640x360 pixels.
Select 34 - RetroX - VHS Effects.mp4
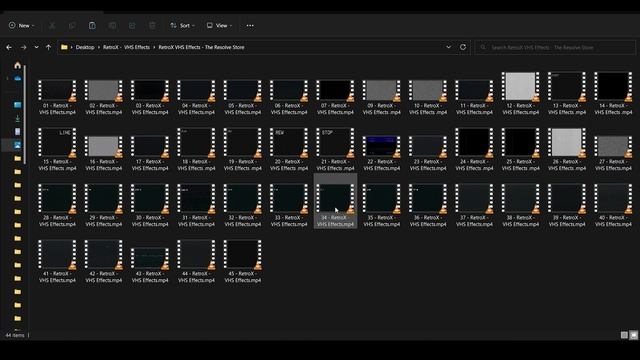point(335,201)
